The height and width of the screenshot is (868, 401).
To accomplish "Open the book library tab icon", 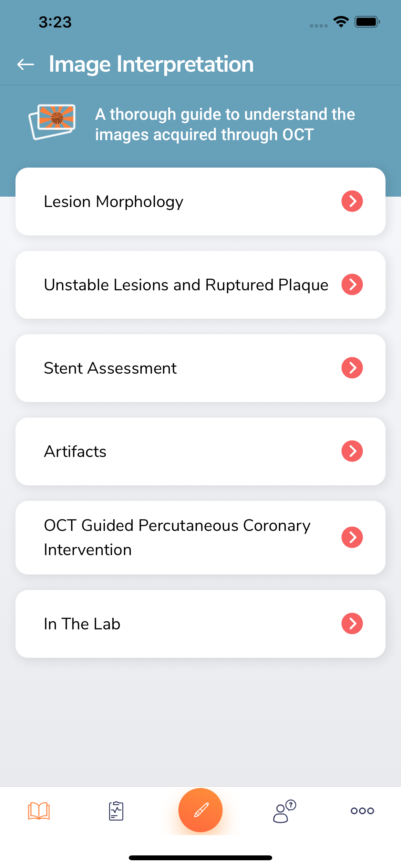I will click(x=39, y=811).
